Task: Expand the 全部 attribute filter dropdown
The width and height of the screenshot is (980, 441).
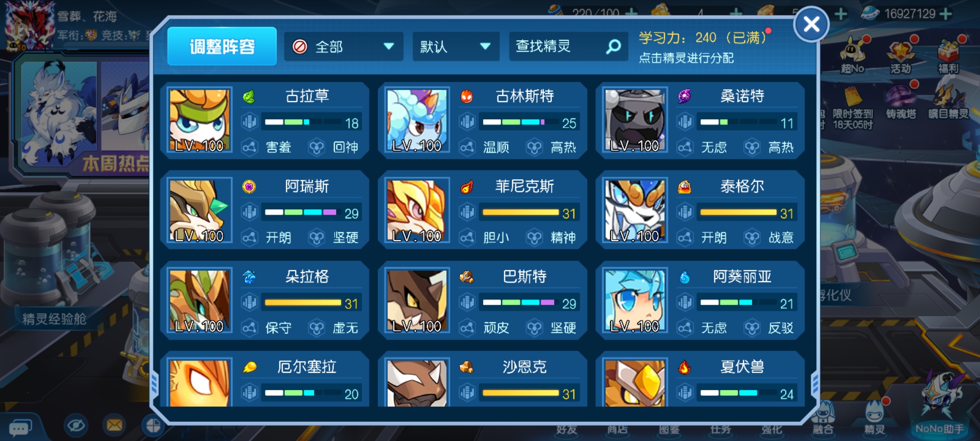Action: pos(344,47)
